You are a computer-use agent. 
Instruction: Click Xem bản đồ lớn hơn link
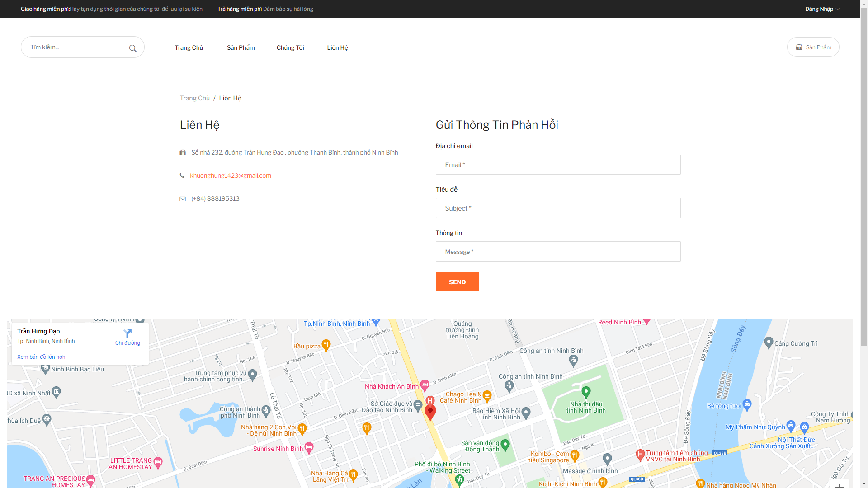pyautogui.click(x=41, y=357)
